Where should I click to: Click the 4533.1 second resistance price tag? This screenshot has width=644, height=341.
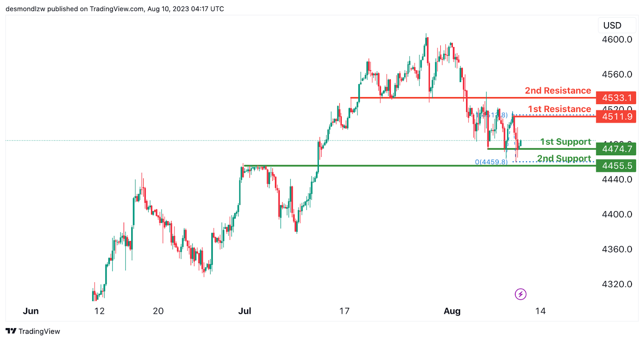616,98
